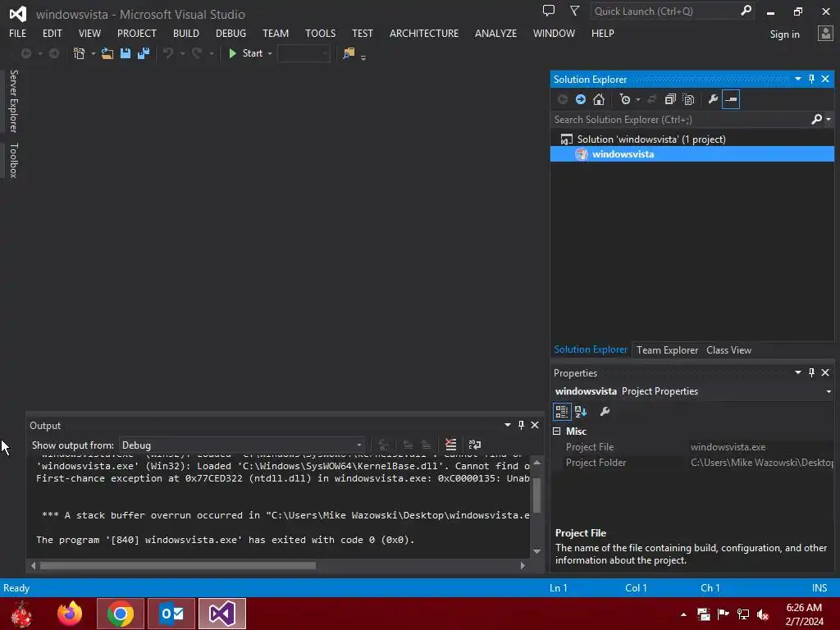840x630 pixels.
Task: Open the Start button dropdown arrow
Action: coord(270,53)
